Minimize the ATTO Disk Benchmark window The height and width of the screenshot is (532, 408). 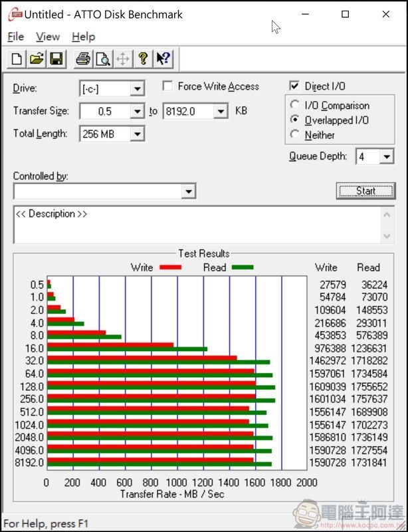point(305,14)
